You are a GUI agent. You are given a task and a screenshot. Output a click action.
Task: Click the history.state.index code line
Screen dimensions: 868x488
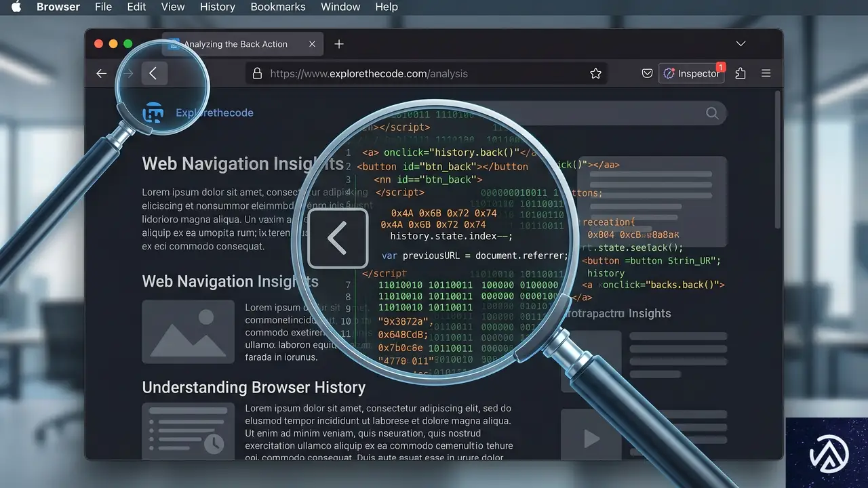(452, 237)
